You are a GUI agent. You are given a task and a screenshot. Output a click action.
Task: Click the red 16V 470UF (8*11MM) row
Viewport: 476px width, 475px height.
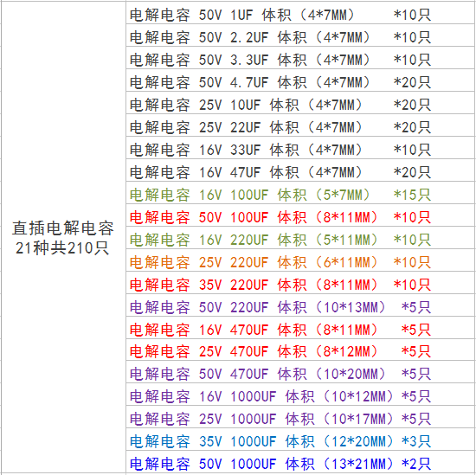[x=301, y=327]
